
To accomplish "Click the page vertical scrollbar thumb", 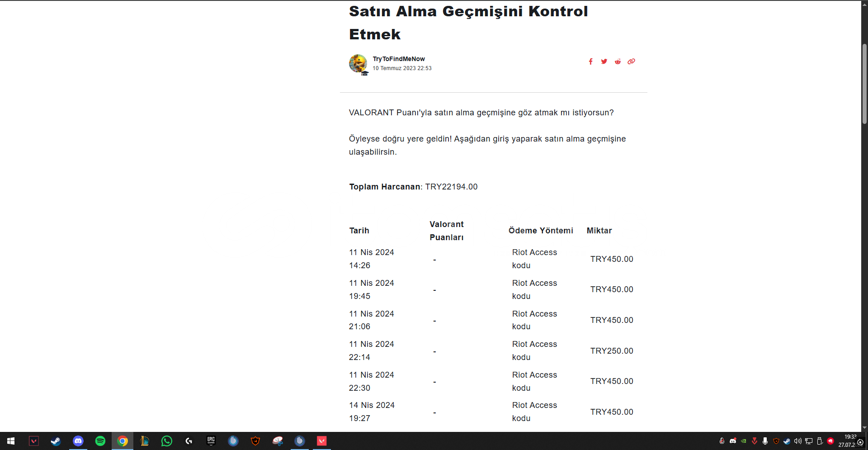I will coord(864,84).
